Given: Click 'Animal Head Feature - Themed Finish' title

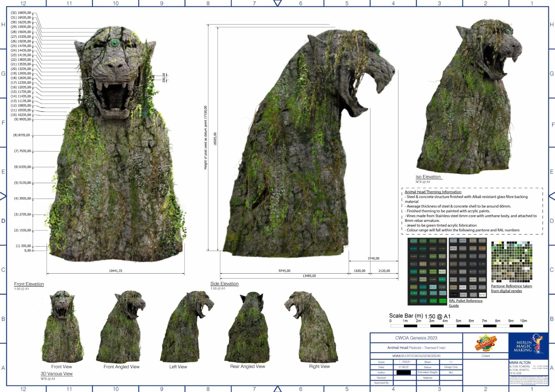Looking at the screenshot, I should [x=416, y=348].
